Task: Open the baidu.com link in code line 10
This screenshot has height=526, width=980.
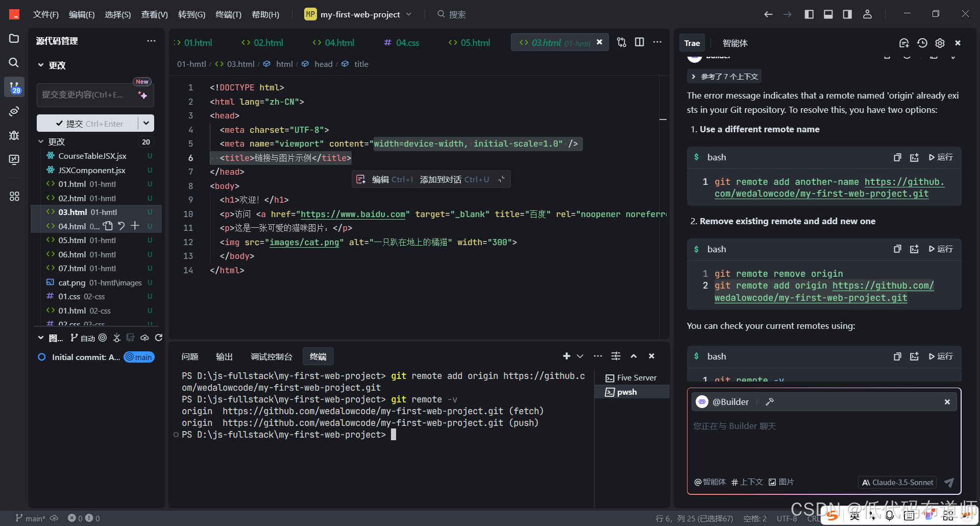Action: pyautogui.click(x=353, y=214)
